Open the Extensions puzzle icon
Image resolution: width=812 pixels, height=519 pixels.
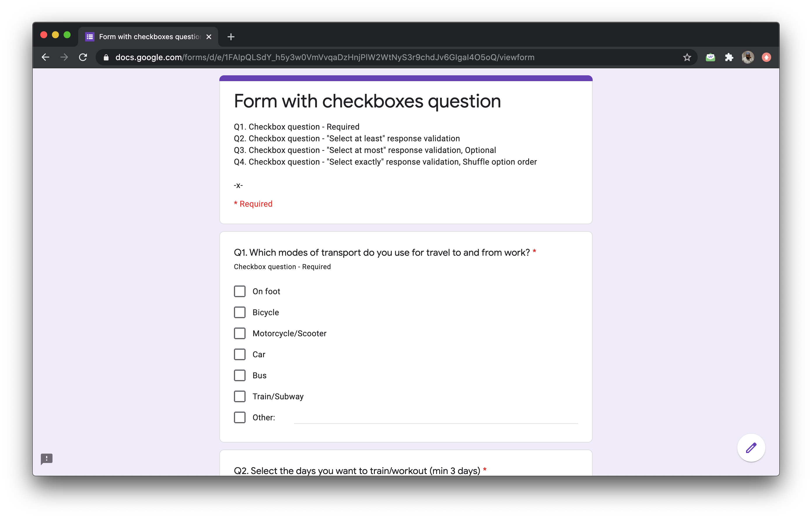[x=729, y=58]
